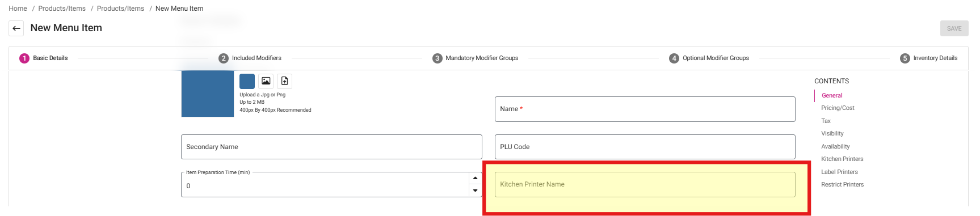Jump to Inventory Details step
The width and height of the screenshot is (980, 216).
pos(929,58)
